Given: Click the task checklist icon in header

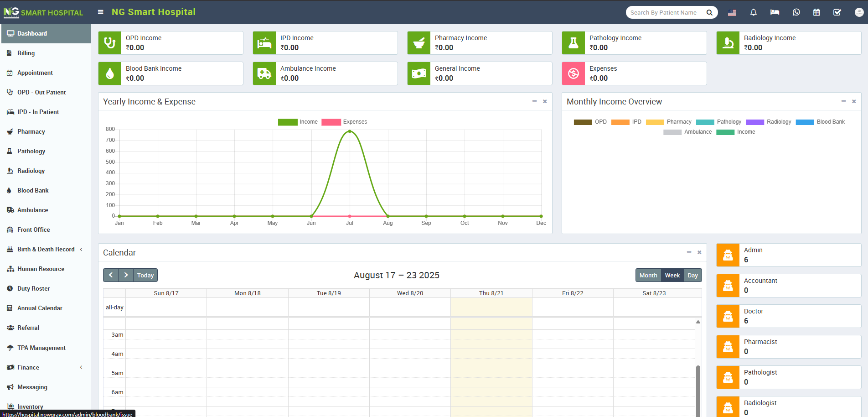Looking at the screenshot, I should tap(837, 12).
